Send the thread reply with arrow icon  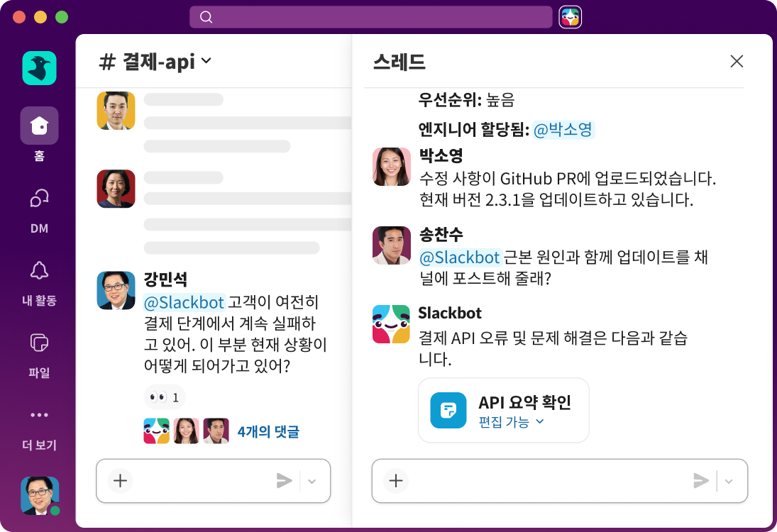pyautogui.click(x=701, y=480)
